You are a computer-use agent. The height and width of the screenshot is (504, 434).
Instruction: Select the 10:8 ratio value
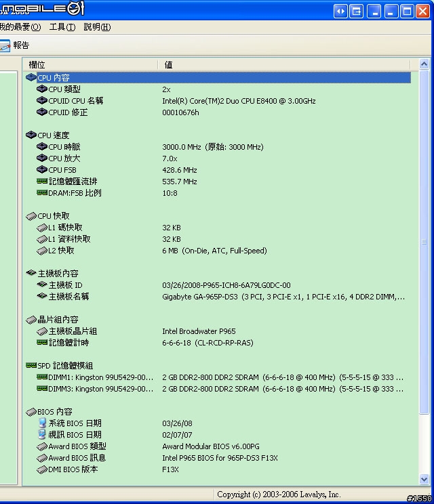click(170, 193)
